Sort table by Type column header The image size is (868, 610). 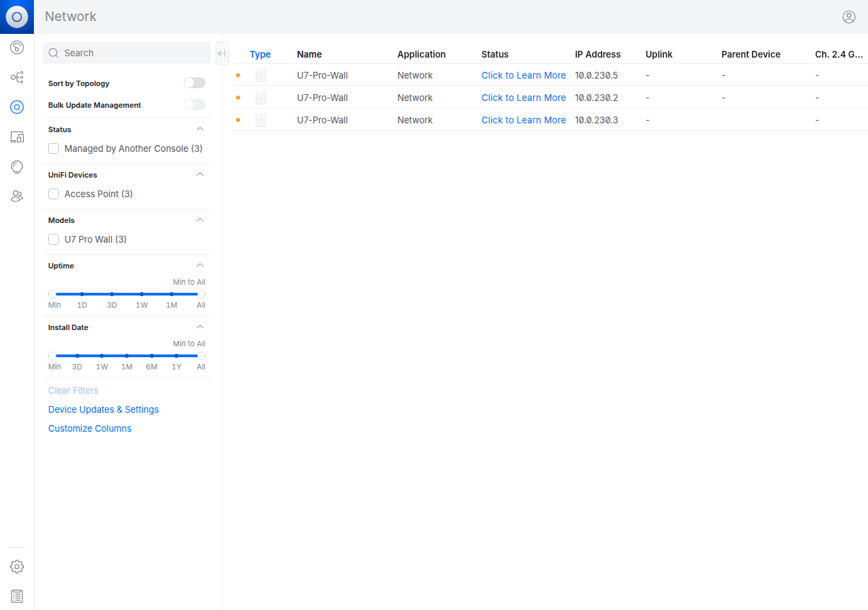pos(260,54)
